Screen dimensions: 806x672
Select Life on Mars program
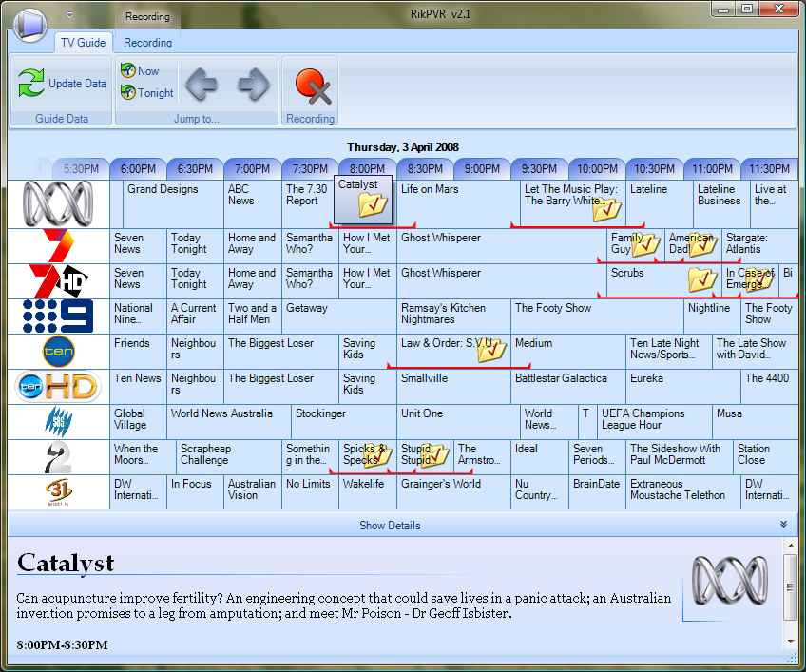458,204
